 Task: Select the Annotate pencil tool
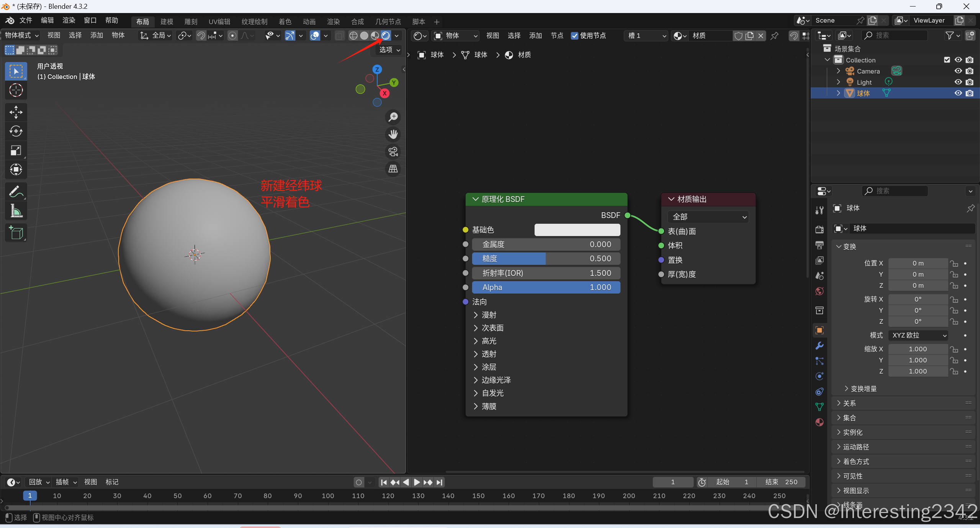(16, 191)
